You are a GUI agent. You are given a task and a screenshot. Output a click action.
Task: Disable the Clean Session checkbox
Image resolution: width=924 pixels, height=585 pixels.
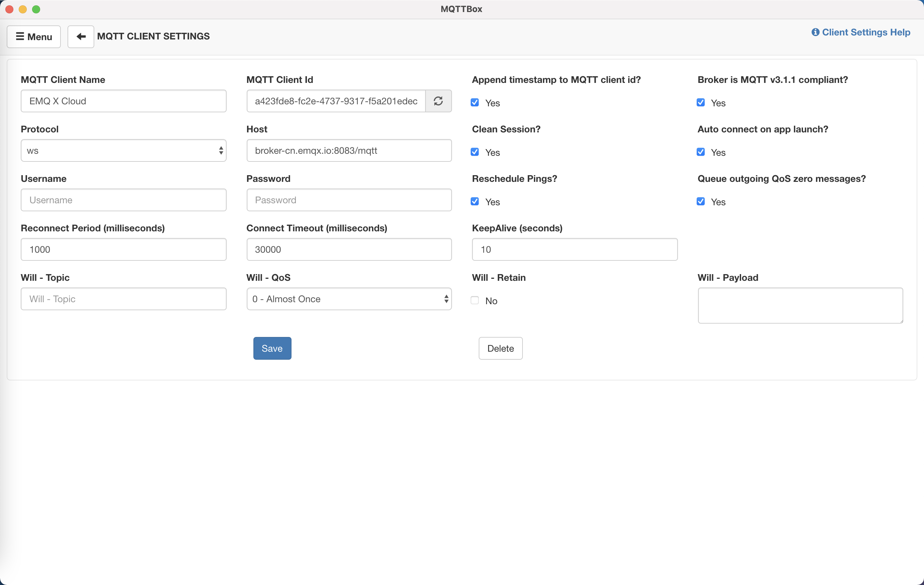[476, 151]
